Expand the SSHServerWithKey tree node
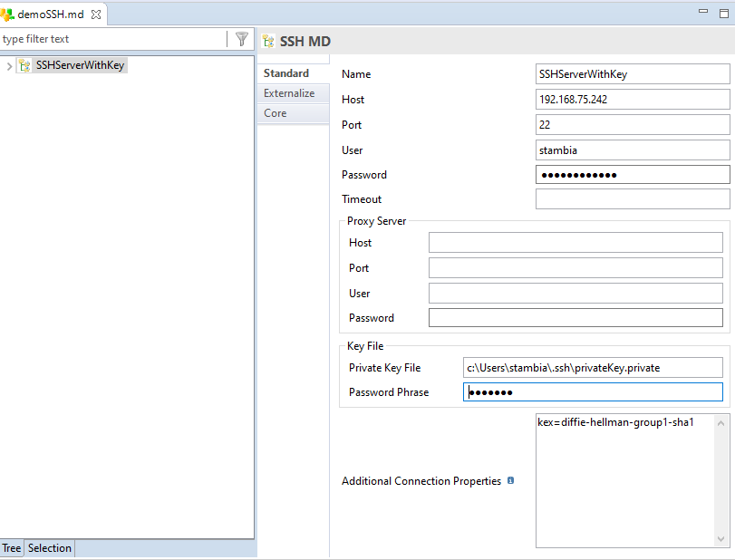 point(7,64)
